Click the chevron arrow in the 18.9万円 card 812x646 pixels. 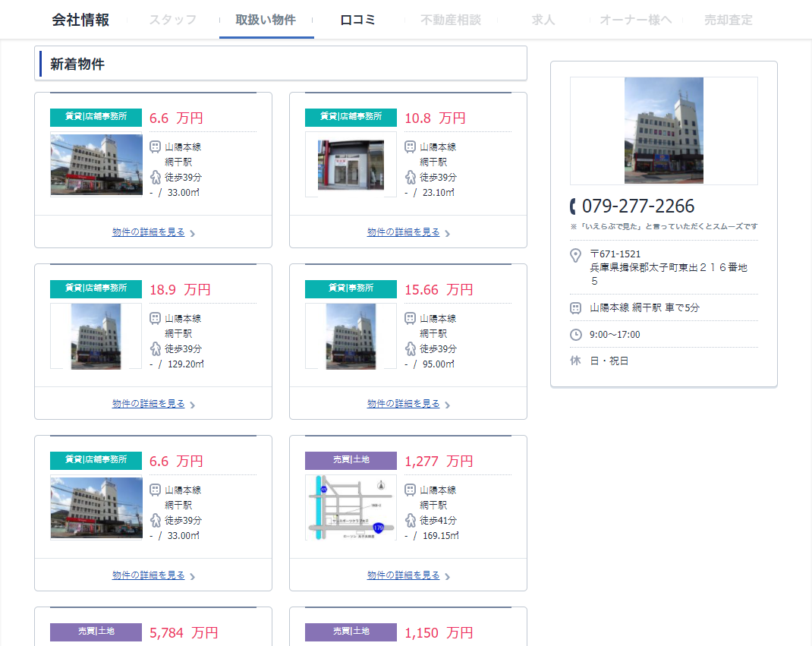point(193,405)
